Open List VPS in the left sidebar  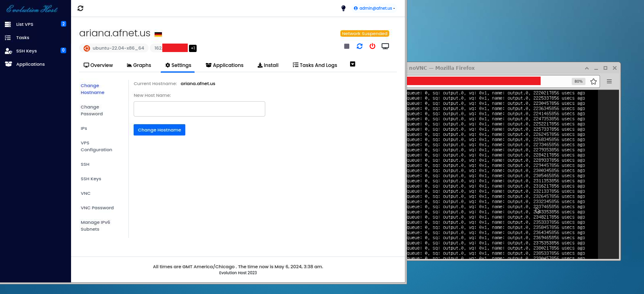click(x=25, y=25)
